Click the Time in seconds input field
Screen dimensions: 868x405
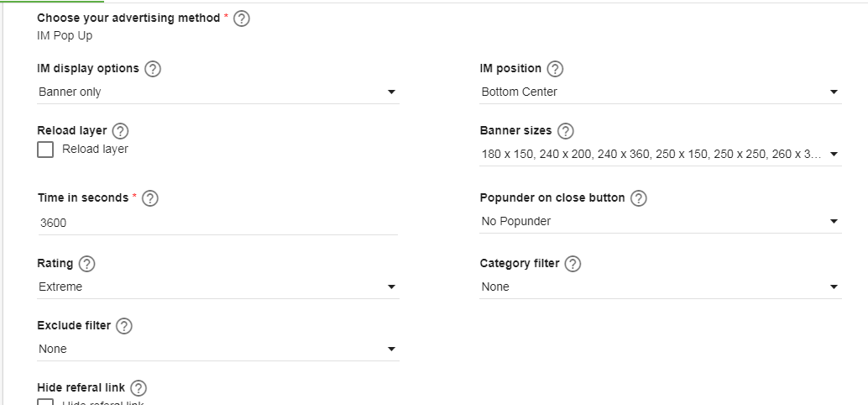pyautogui.click(x=217, y=223)
